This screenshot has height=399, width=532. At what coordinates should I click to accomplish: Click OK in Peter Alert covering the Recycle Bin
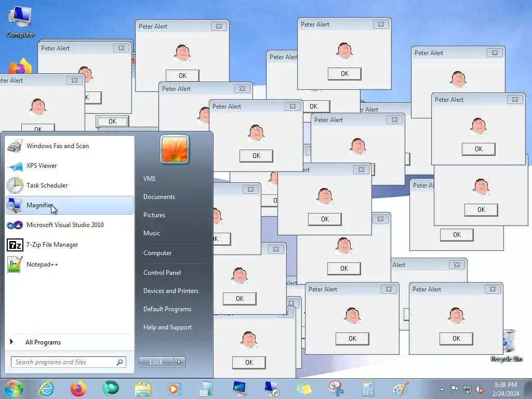click(x=456, y=339)
